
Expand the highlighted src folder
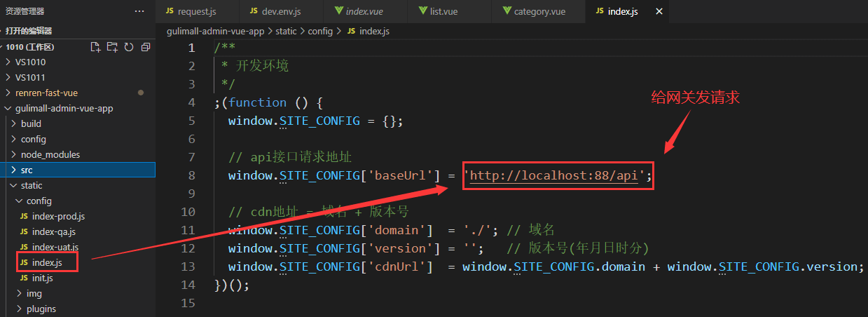pos(77,170)
